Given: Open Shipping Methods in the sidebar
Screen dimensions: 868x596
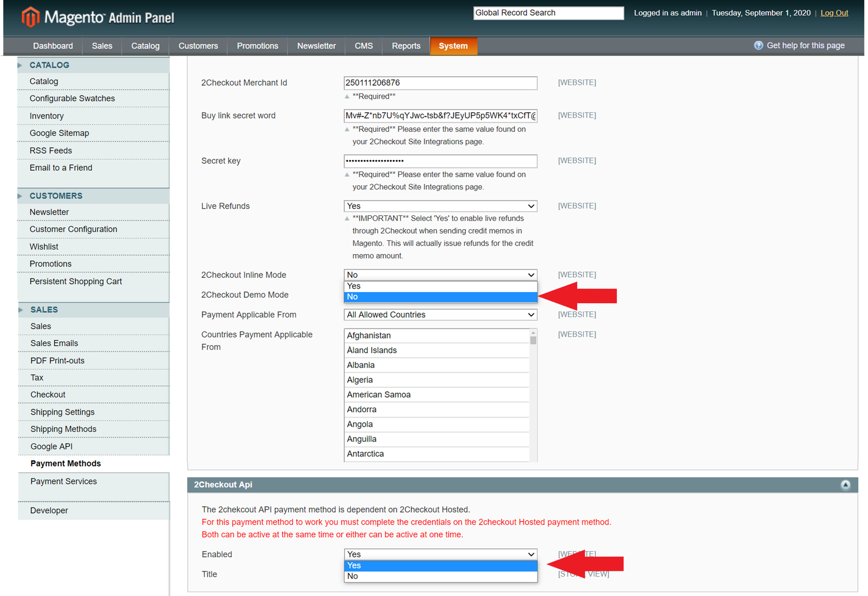Looking at the screenshot, I should point(94,429).
